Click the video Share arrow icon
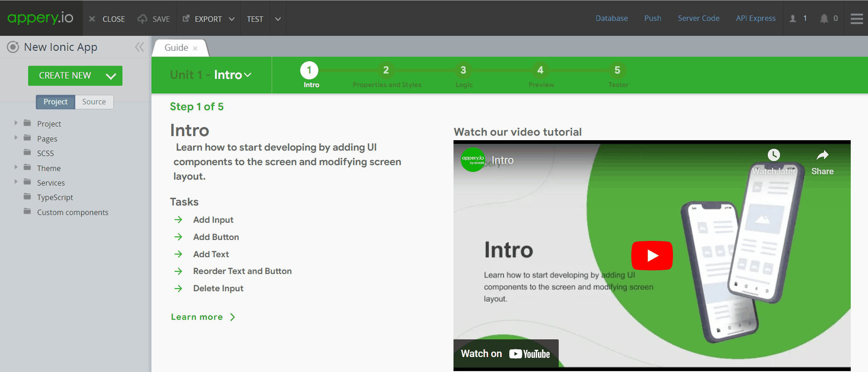 (x=823, y=155)
